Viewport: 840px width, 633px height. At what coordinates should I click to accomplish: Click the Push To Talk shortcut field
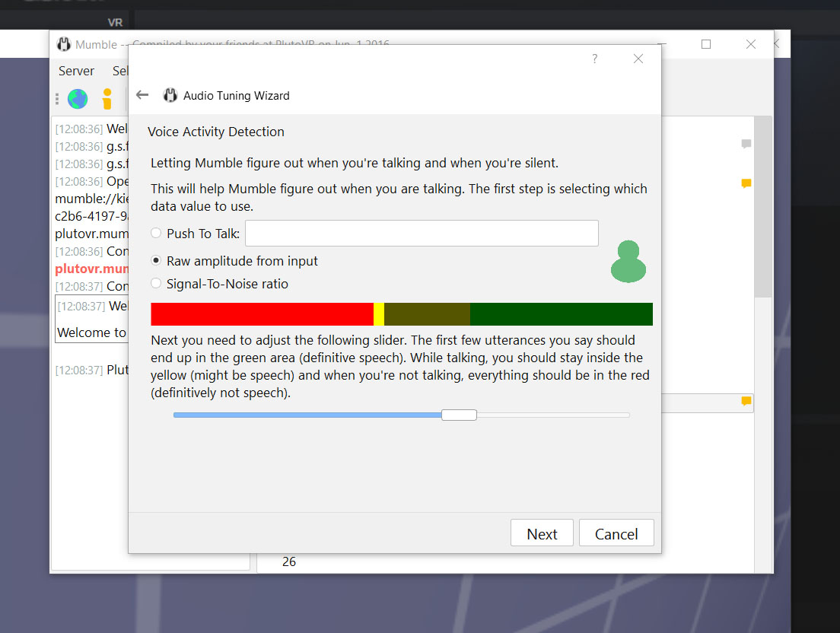tap(422, 233)
